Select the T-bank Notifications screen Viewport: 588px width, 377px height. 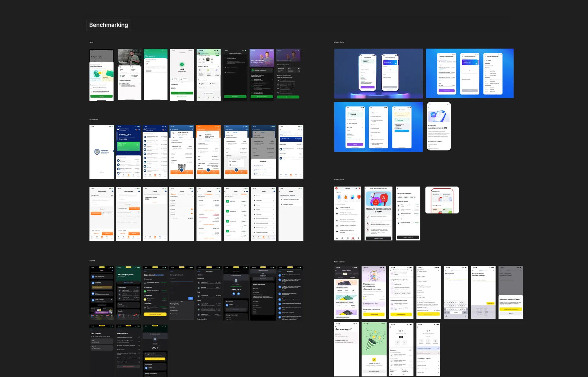tap(290, 293)
